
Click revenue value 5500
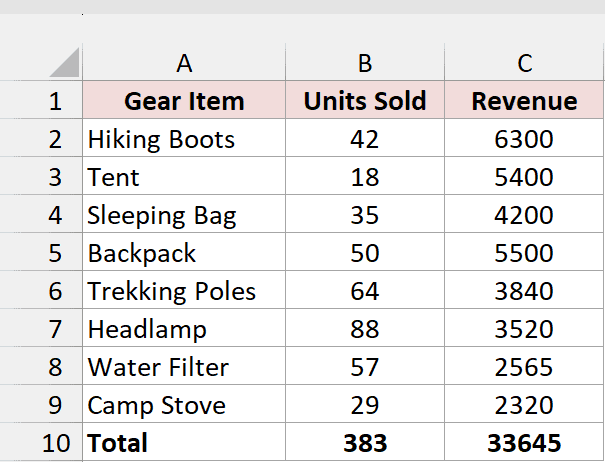524,252
